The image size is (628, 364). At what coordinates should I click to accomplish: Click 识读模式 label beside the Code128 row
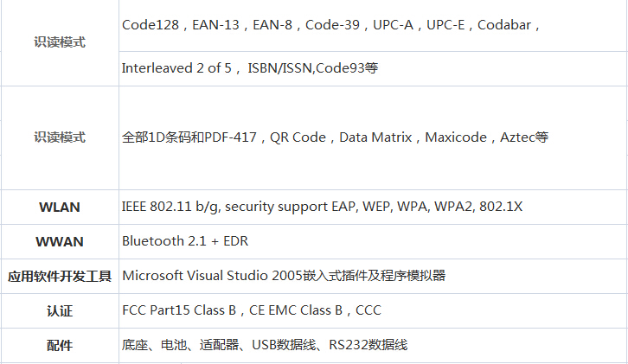(x=60, y=42)
